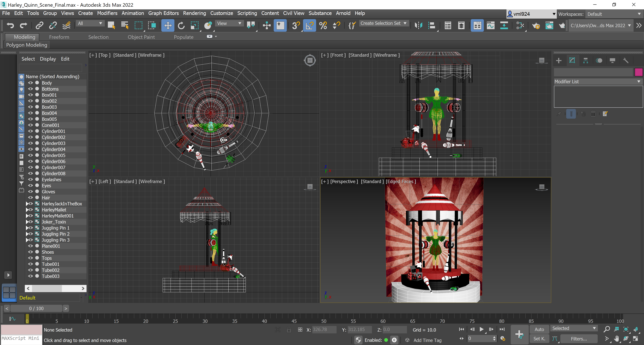Open the Create panel plus tab

click(x=559, y=61)
